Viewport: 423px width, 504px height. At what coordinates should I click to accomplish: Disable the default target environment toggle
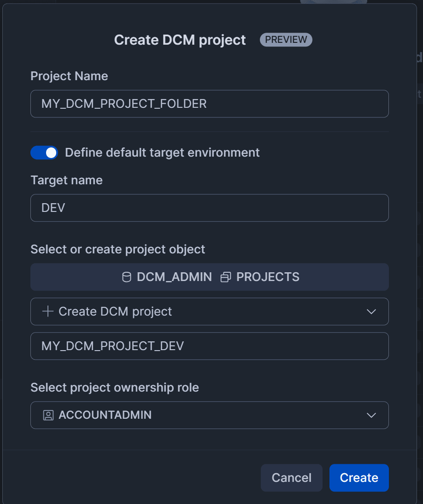pos(44,152)
